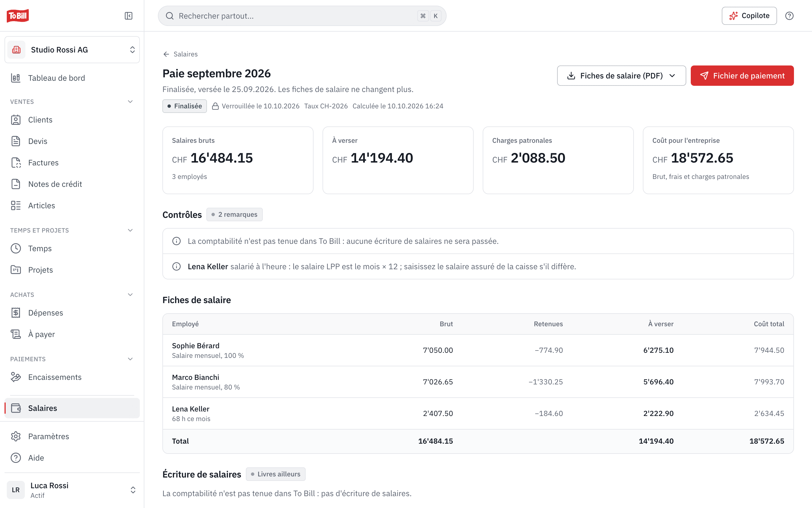Image resolution: width=812 pixels, height=508 pixels.
Task: Open Projets in the sidebar
Action: [x=72, y=270]
